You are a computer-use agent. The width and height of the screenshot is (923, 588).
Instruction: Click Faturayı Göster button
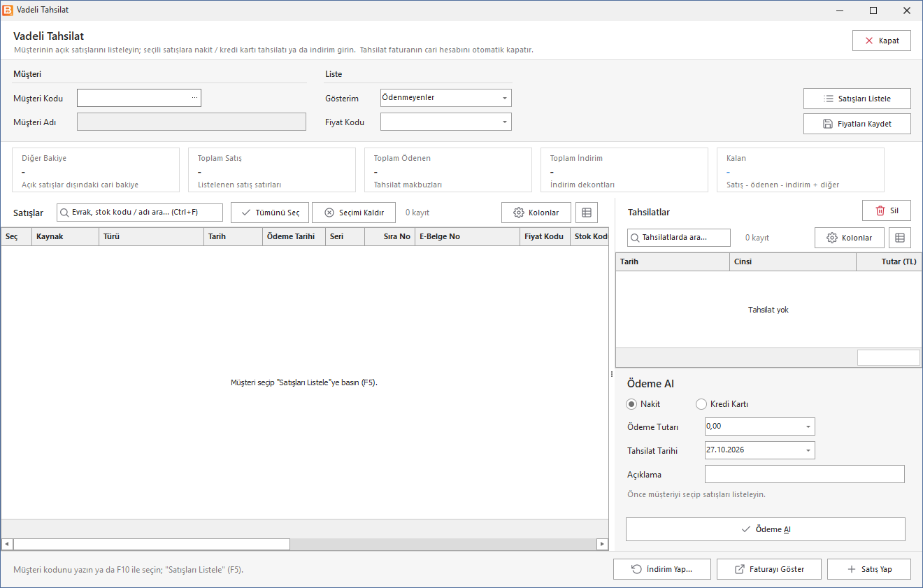(769, 569)
